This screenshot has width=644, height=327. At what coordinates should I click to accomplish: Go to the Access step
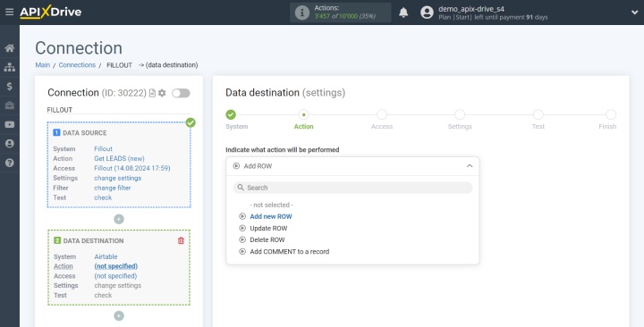tap(382, 114)
